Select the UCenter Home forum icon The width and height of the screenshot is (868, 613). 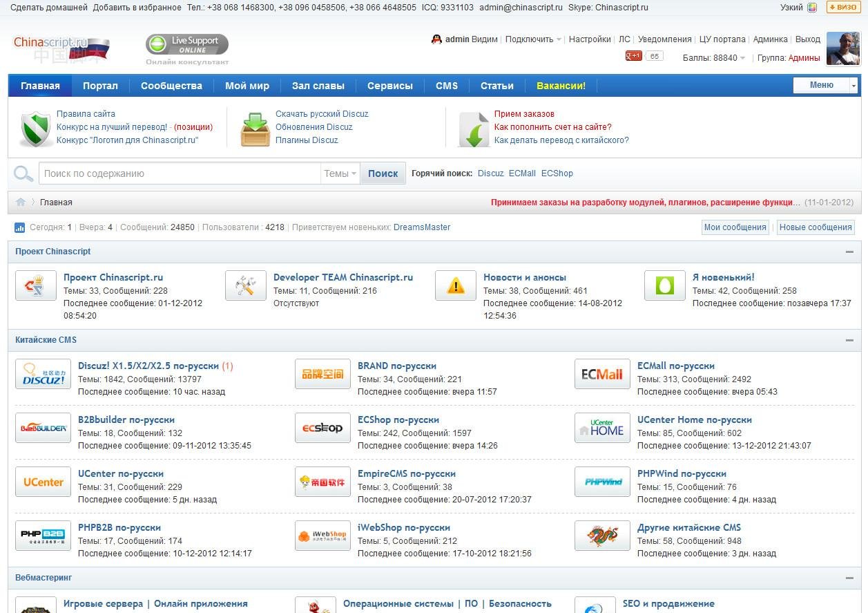(601, 428)
